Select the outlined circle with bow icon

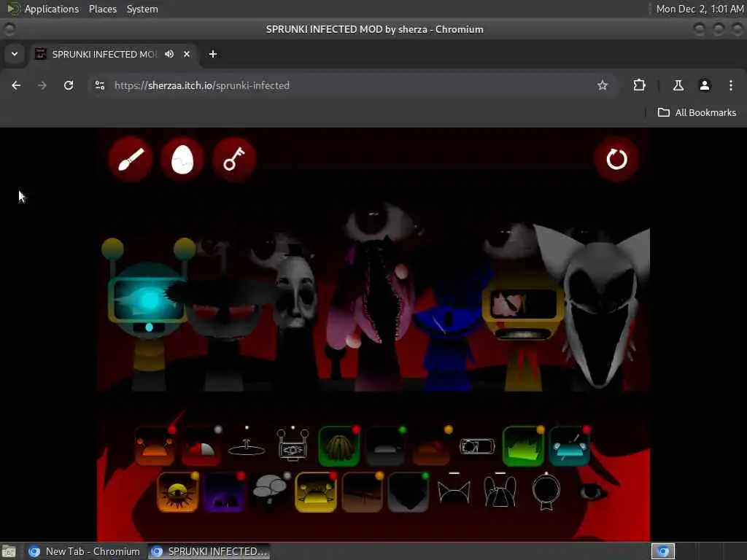tap(546, 491)
